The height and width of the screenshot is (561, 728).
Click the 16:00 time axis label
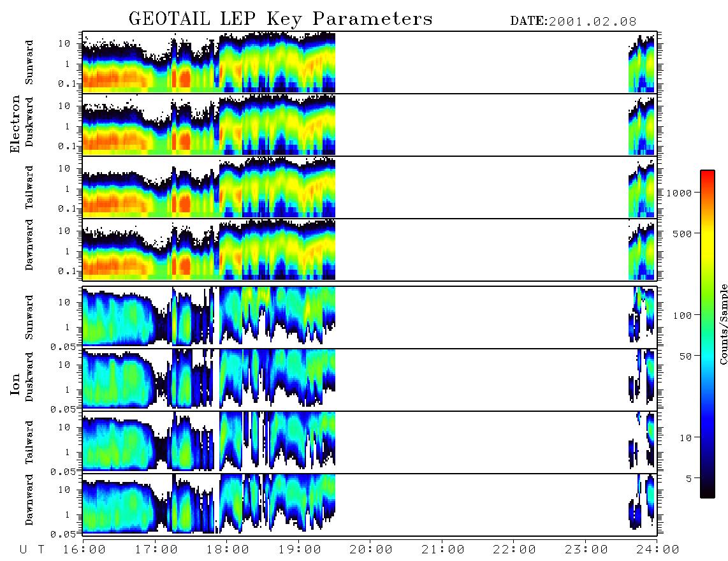[84, 550]
